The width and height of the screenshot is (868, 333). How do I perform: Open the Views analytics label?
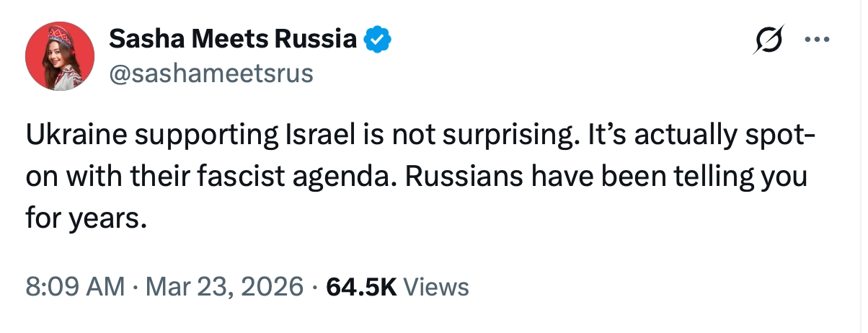pyautogui.click(x=436, y=286)
